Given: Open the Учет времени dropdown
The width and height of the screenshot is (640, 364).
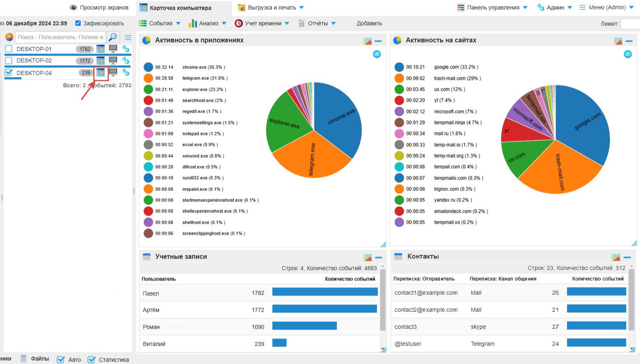Looking at the screenshot, I should 262,24.
